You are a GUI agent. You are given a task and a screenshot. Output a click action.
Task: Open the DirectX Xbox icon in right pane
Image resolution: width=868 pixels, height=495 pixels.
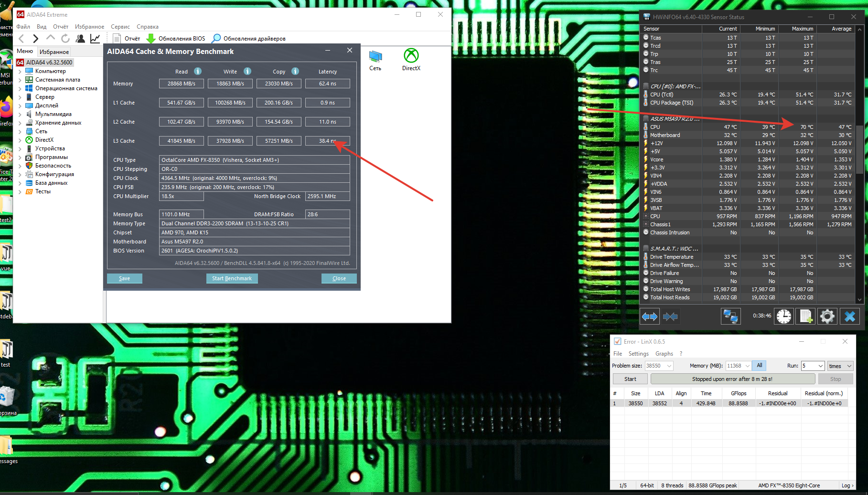pyautogui.click(x=411, y=60)
